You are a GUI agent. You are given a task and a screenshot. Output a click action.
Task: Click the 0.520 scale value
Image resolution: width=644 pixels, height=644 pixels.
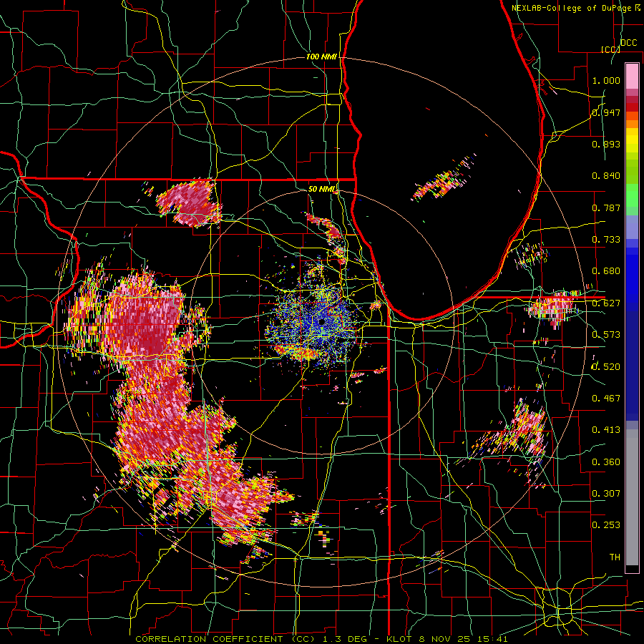coord(606,367)
